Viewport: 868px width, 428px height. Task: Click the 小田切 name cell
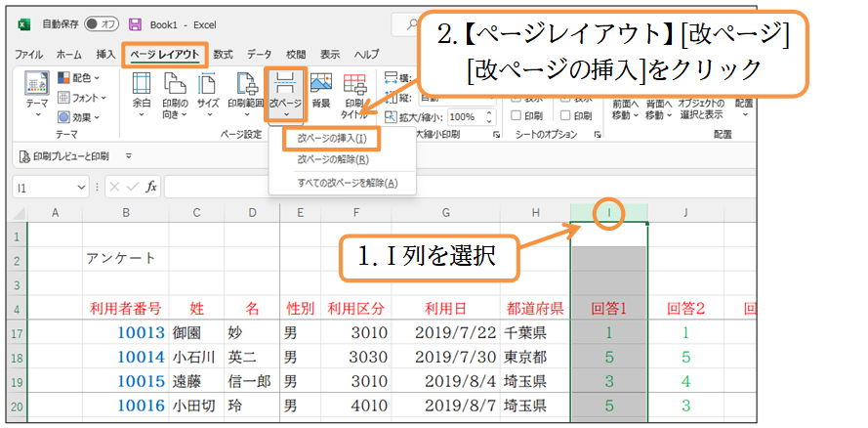(x=197, y=407)
